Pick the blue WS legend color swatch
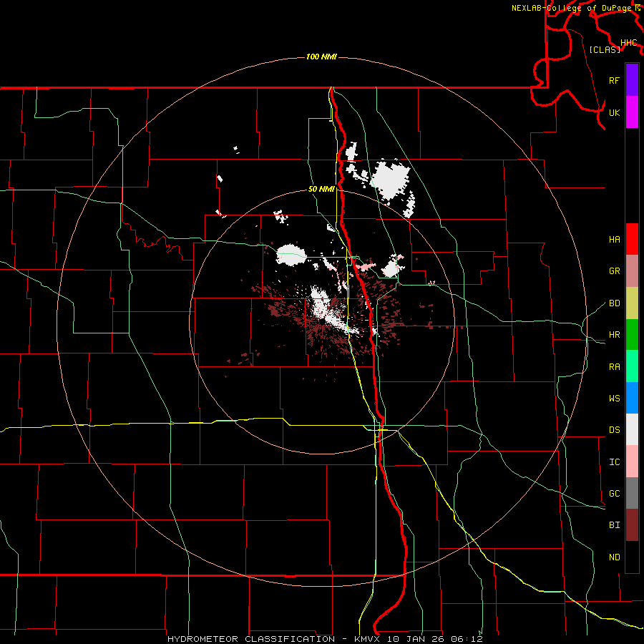 [632, 398]
